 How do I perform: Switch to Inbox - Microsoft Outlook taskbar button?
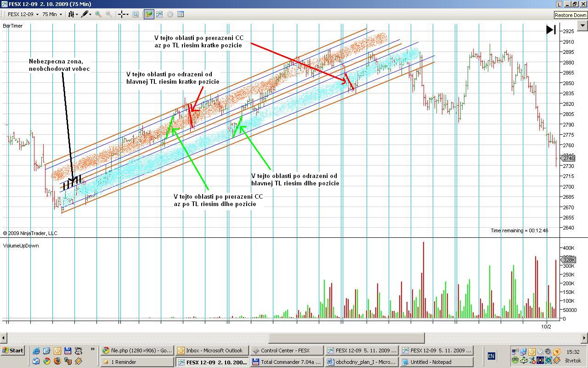[x=212, y=351]
